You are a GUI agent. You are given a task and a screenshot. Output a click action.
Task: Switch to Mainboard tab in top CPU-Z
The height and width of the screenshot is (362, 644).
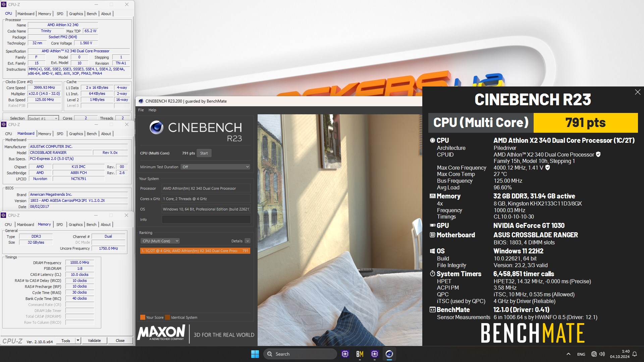[x=26, y=14]
